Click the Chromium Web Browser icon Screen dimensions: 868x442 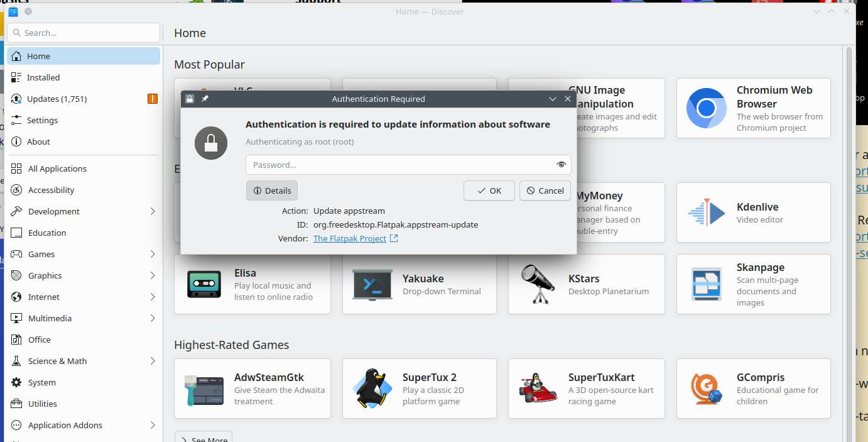[707, 108]
